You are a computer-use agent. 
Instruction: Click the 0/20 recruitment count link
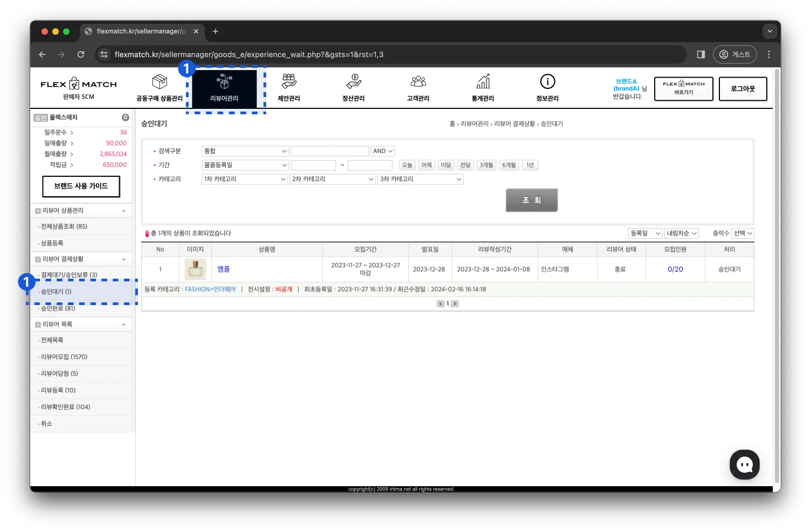[x=675, y=269]
